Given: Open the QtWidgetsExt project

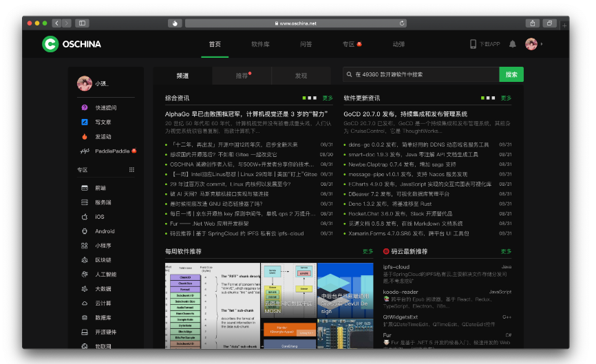Looking at the screenshot, I should click(401, 317).
